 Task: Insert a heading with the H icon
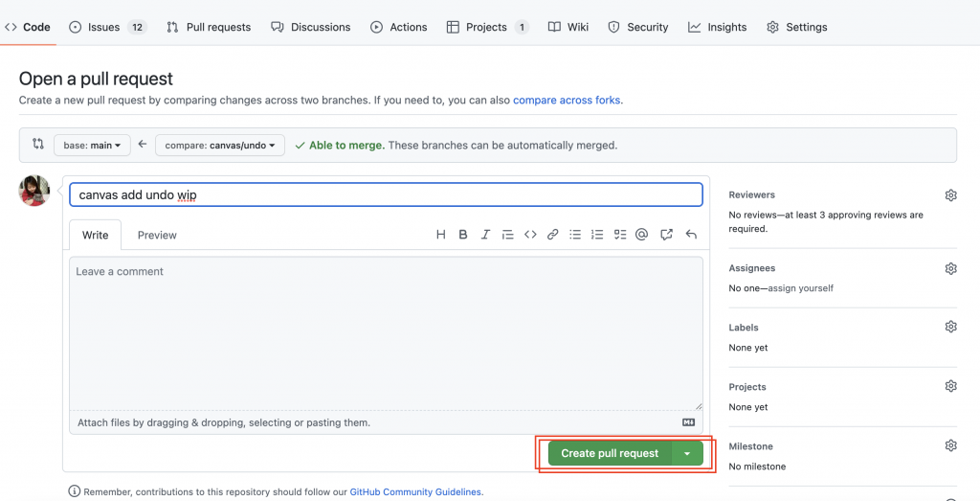[x=440, y=235]
